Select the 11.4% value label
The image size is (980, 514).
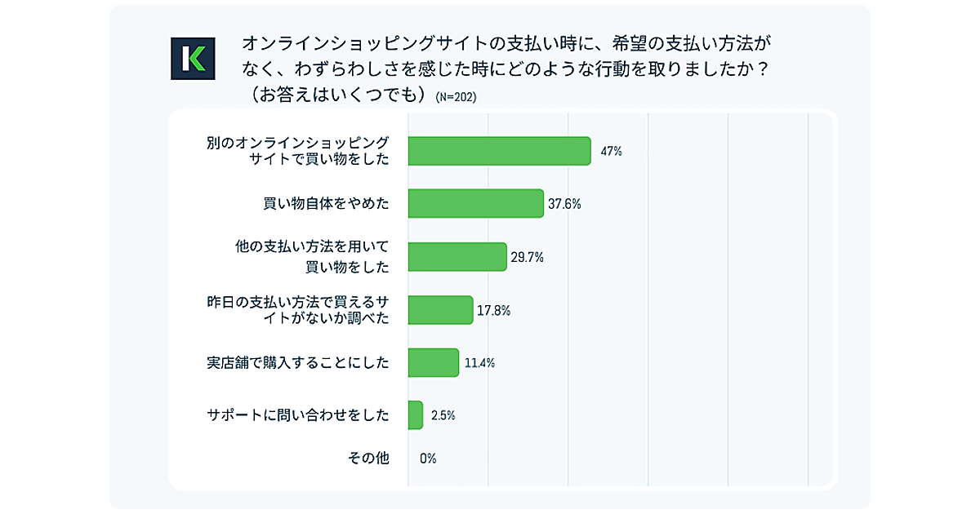tap(479, 362)
